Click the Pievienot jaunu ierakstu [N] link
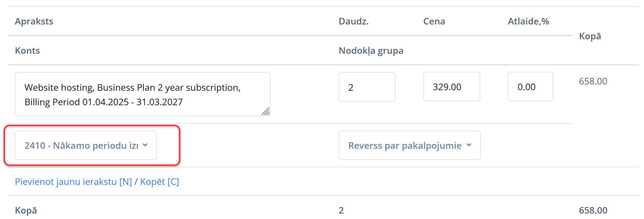The image size is (644, 219). pos(73,181)
